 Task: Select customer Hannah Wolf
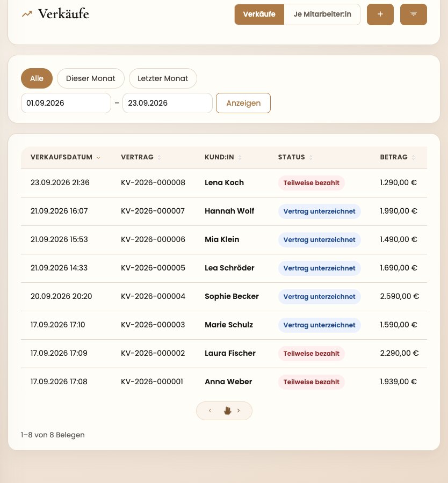pyautogui.click(x=229, y=211)
